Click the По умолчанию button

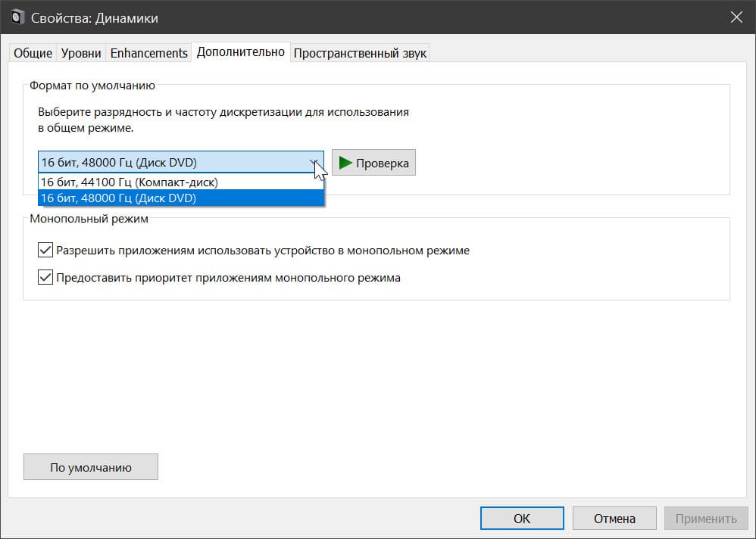click(x=91, y=467)
